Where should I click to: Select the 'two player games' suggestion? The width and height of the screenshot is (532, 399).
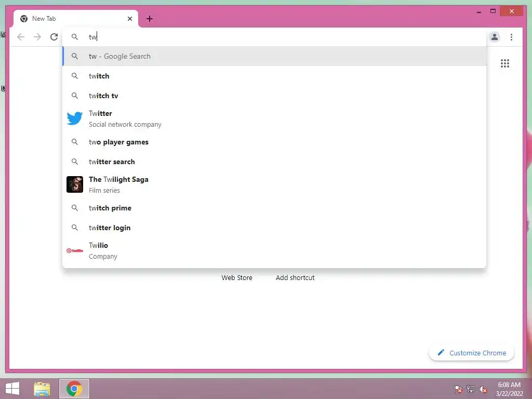coord(274,142)
